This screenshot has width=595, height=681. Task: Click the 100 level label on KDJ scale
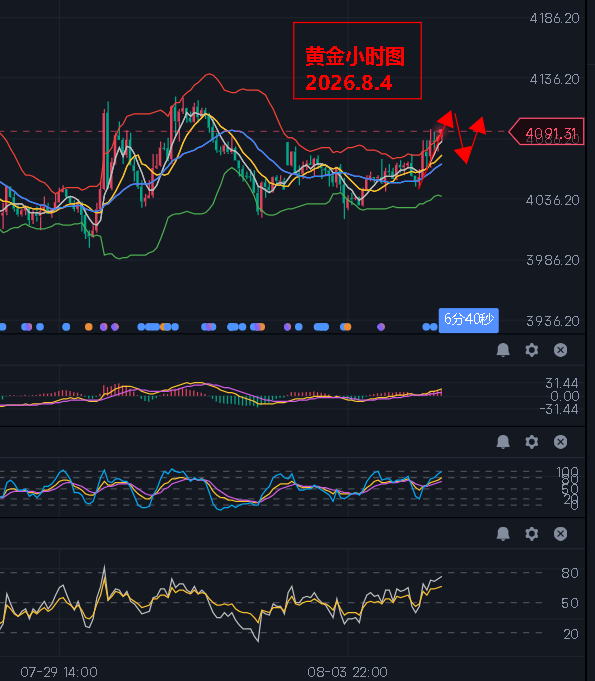(568, 472)
